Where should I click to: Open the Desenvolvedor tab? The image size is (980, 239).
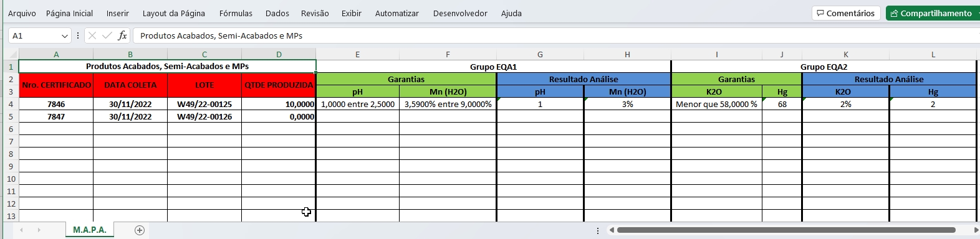[460, 13]
